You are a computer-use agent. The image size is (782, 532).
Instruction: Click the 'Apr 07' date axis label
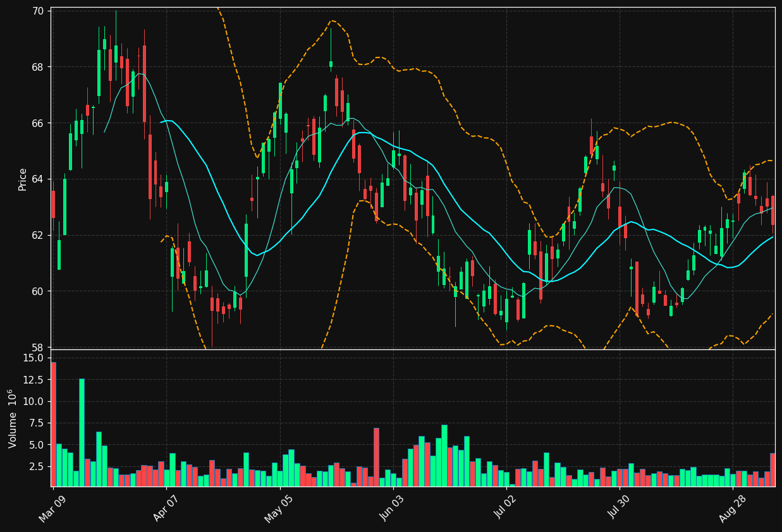(166, 509)
